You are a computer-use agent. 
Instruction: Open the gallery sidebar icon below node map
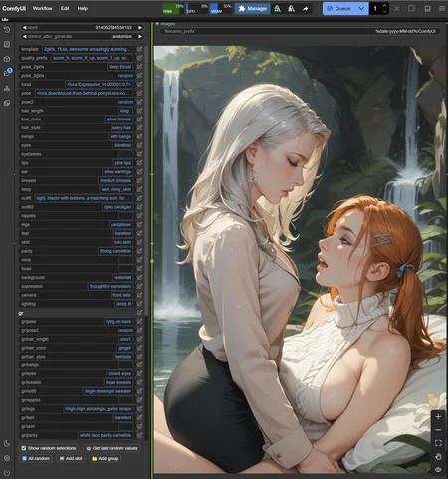click(7, 103)
